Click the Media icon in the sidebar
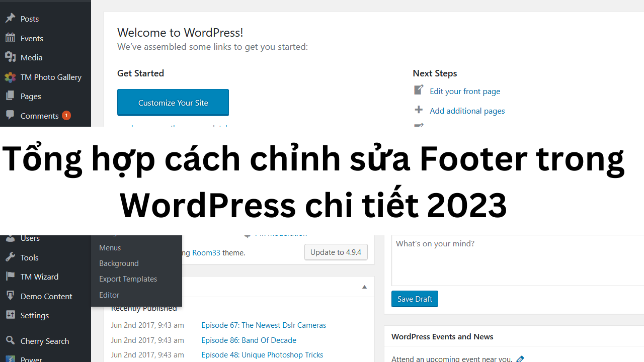 (11, 57)
